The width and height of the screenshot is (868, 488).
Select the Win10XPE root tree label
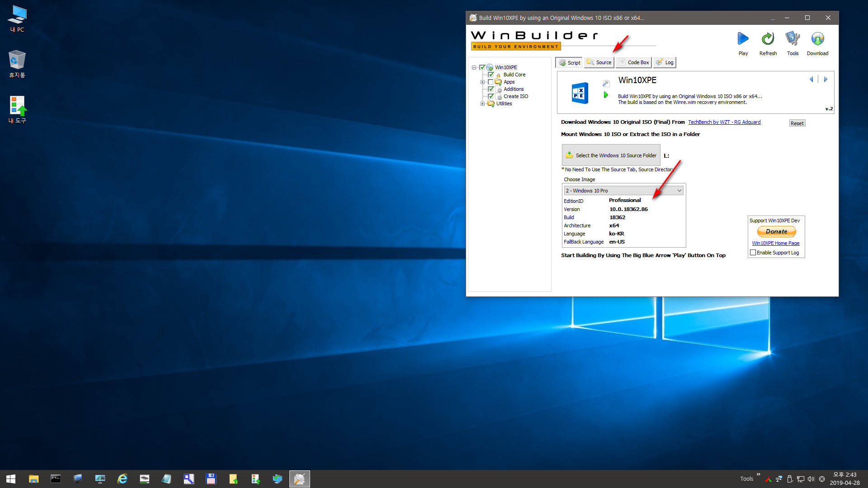click(506, 67)
